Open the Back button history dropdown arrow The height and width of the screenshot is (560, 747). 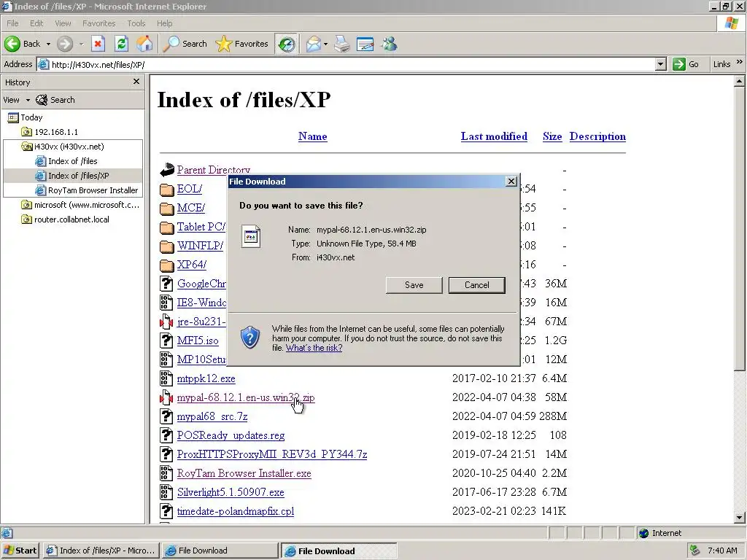tap(48, 44)
